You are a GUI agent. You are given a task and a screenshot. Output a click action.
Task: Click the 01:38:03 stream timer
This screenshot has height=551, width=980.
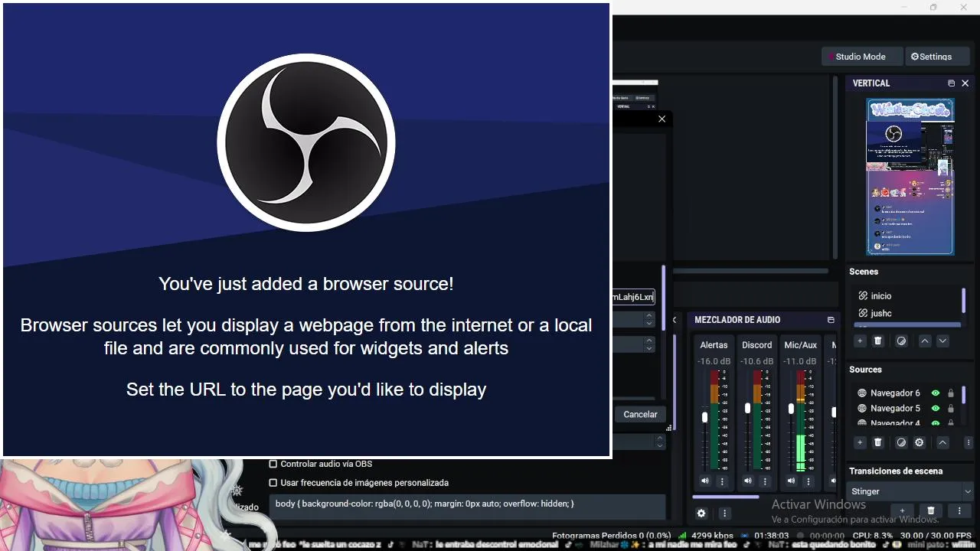click(772, 536)
